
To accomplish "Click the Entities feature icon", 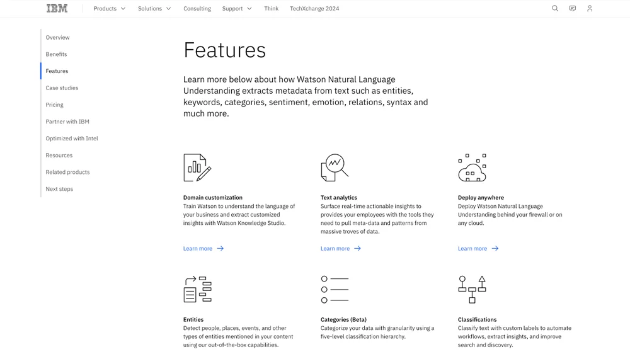I will pyautogui.click(x=197, y=289).
